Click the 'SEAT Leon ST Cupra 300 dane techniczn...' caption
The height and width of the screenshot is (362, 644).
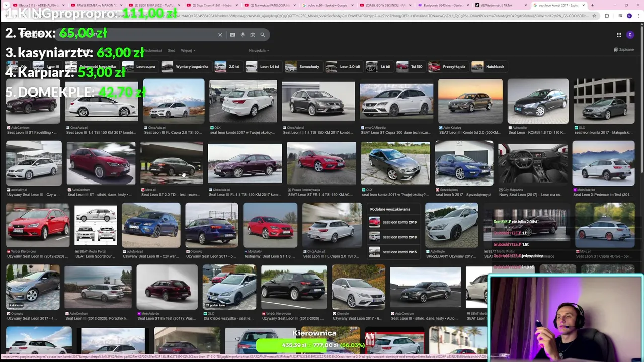395,133
